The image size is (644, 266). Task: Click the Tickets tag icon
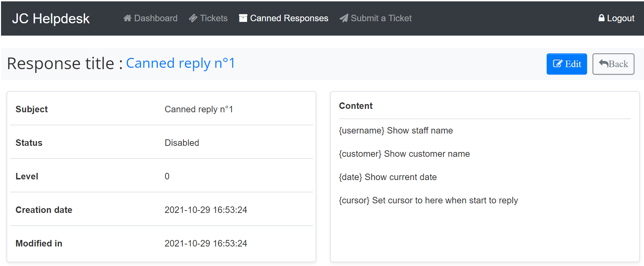point(193,18)
